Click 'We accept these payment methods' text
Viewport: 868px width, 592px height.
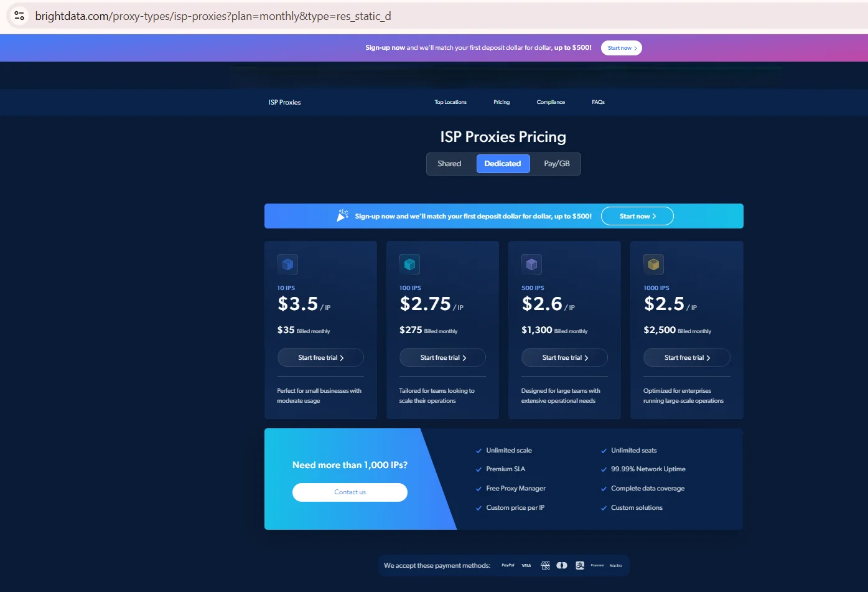(437, 565)
